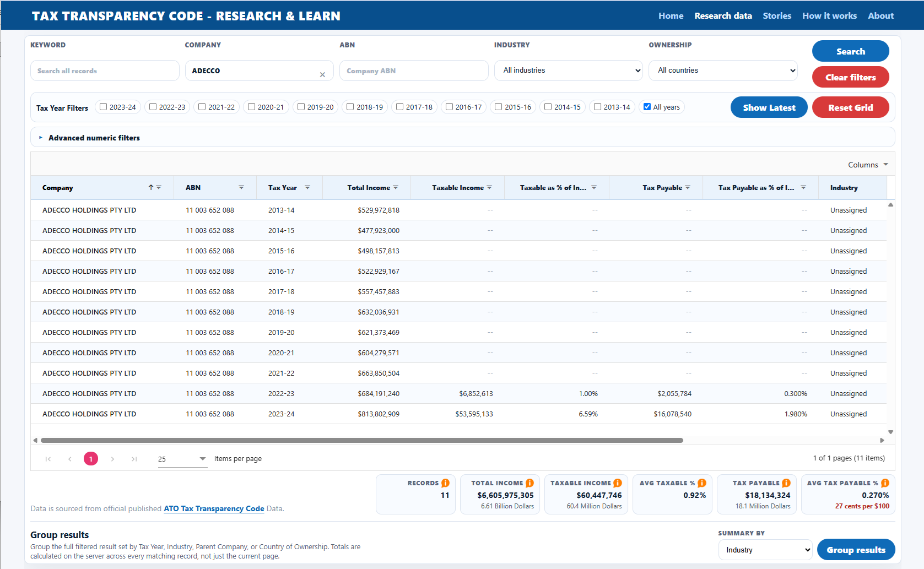This screenshot has height=569, width=924.
Task: Tick the 2020-21 tax year checkbox
Action: [x=251, y=107]
